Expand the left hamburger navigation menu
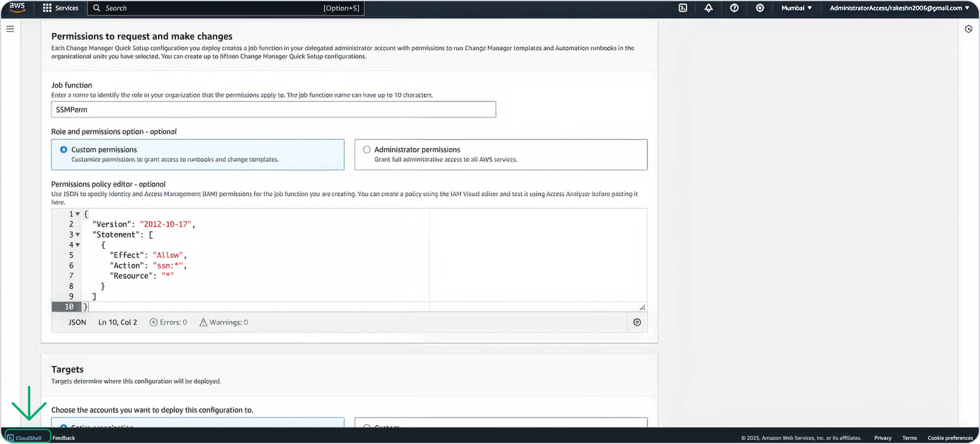Image resolution: width=980 pixels, height=444 pixels. (10, 29)
